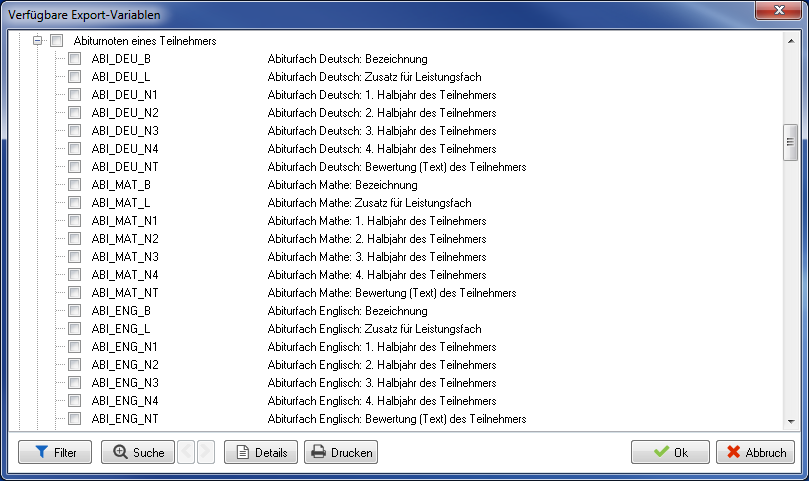Click 'Abiturfach Deutsch: 3. Halbjahr des Teilnehmers'
Viewport: 809px width, 481px height.
point(382,131)
